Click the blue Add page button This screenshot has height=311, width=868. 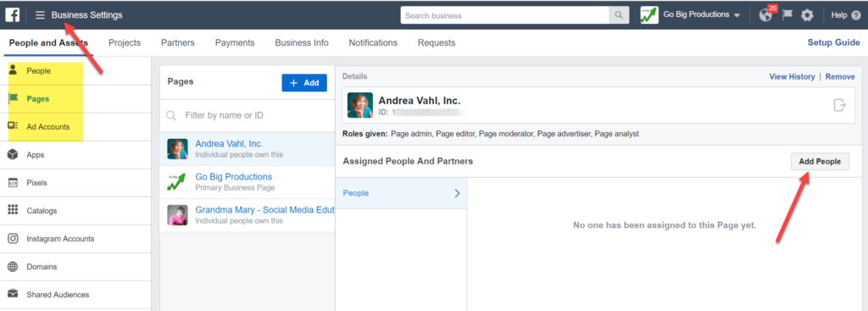(x=304, y=82)
